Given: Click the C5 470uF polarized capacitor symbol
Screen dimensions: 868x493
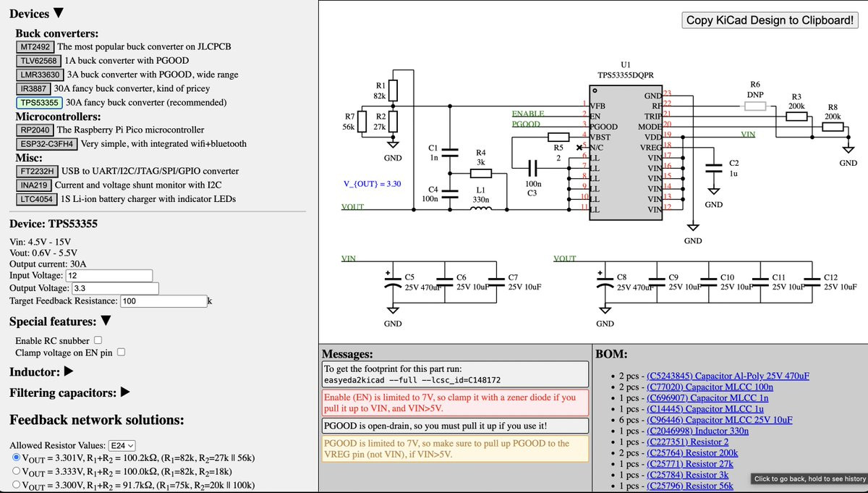Looking at the screenshot, I should [x=393, y=282].
